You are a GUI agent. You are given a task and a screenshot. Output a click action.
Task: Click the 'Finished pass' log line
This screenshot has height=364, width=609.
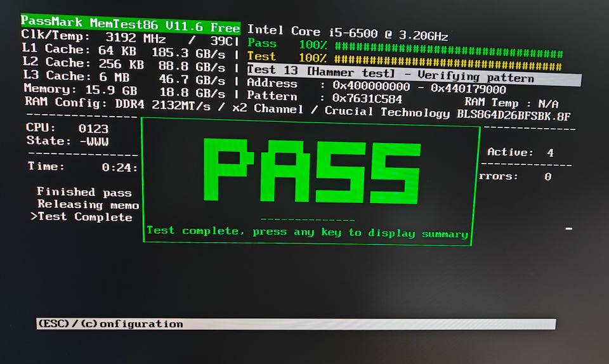pos(84,192)
